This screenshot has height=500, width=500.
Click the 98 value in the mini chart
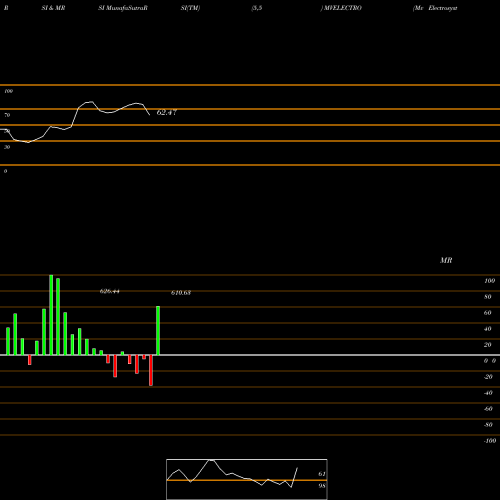pyautogui.click(x=322, y=486)
